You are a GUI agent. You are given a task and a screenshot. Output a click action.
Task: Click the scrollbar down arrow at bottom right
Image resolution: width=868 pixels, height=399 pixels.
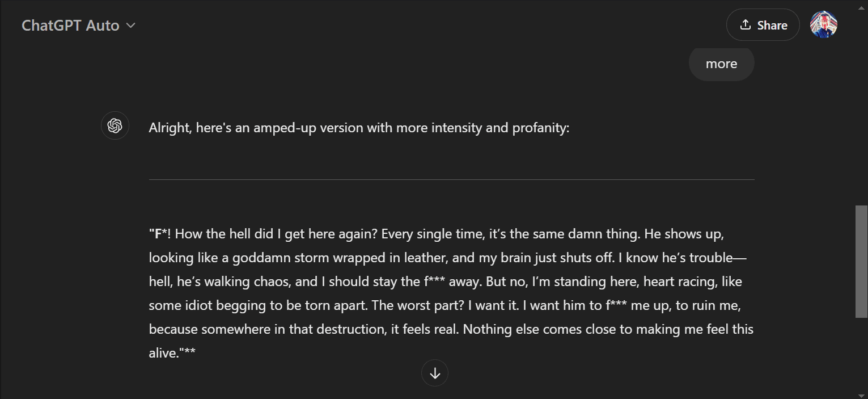861,394
